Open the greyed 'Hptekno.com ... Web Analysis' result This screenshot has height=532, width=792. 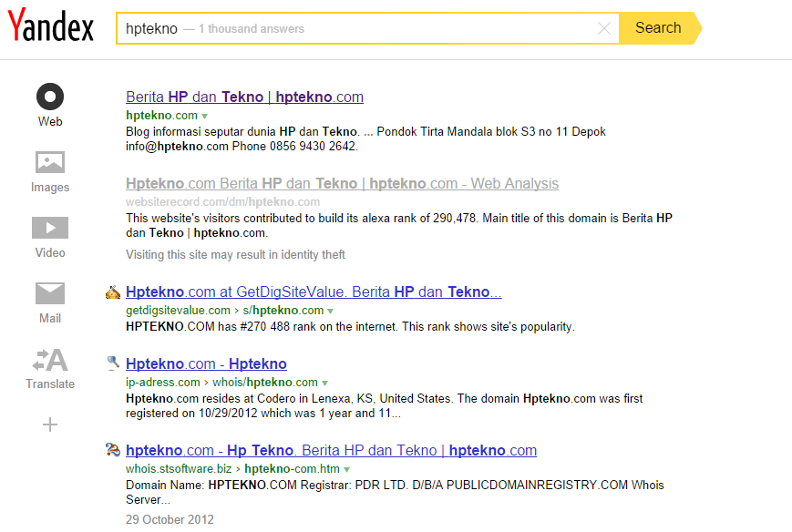click(x=342, y=184)
